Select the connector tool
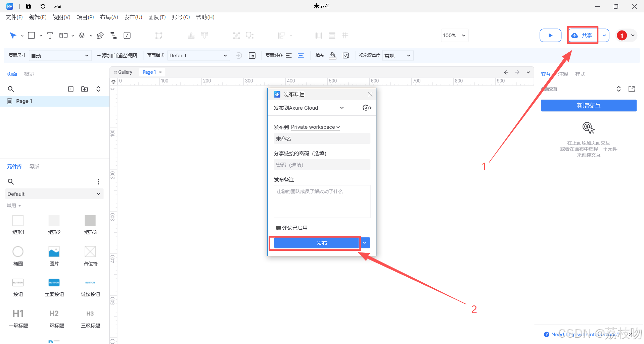 (x=114, y=36)
